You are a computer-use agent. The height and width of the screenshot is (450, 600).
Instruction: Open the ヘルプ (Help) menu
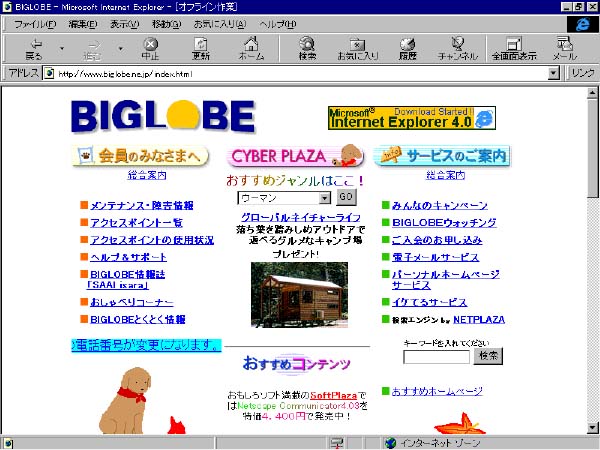(x=277, y=24)
